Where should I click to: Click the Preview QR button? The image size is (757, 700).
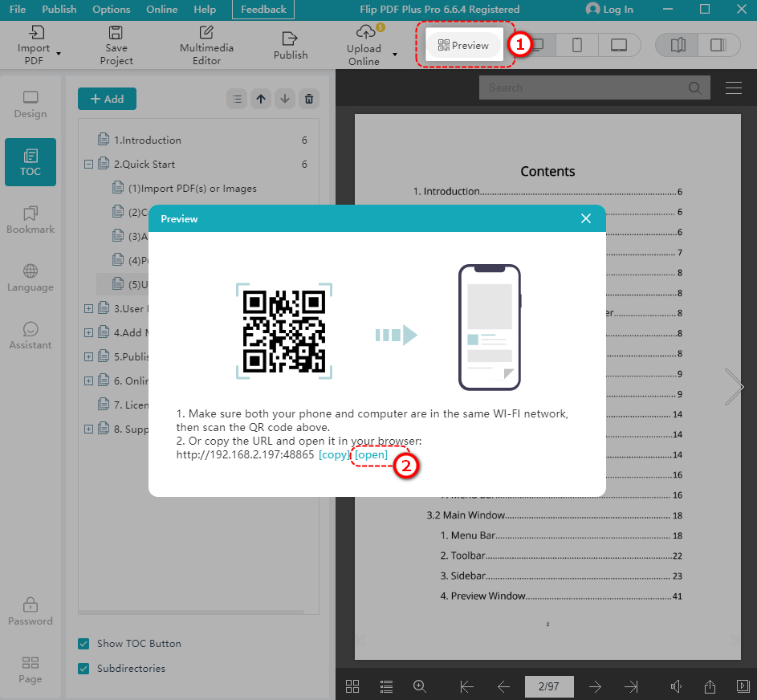pyautogui.click(x=463, y=46)
